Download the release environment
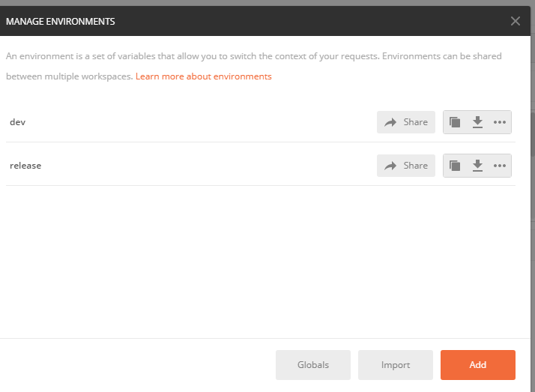 click(x=477, y=166)
